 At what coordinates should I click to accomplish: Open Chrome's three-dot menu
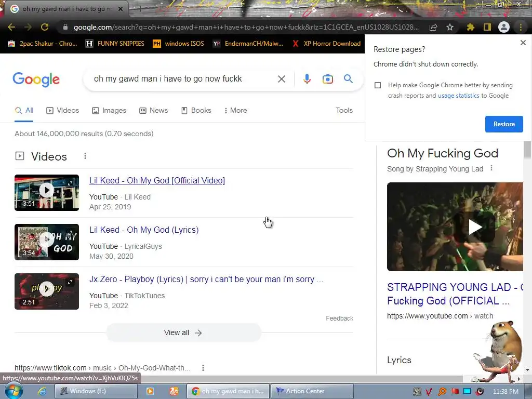pyautogui.click(x=521, y=27)
